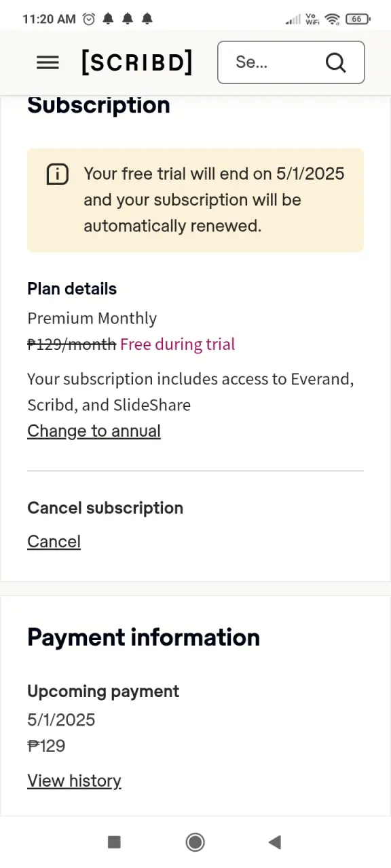Tap the Free during trial label
Image resolution: width=391 pixels, height=868 pixels.
pyautogui.click(x=177, y=344)
